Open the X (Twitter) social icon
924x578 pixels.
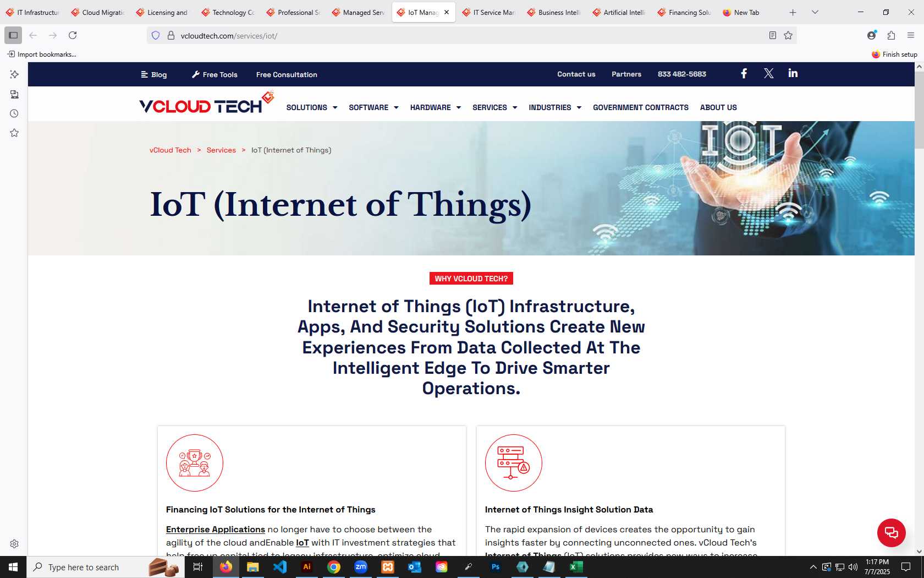coord(769,74)
